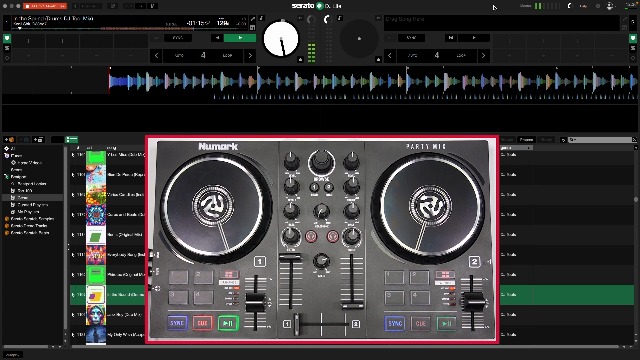Screen dimensions: 640x360
Task: Select the track with white and green artwork
Action: point(96,235)
